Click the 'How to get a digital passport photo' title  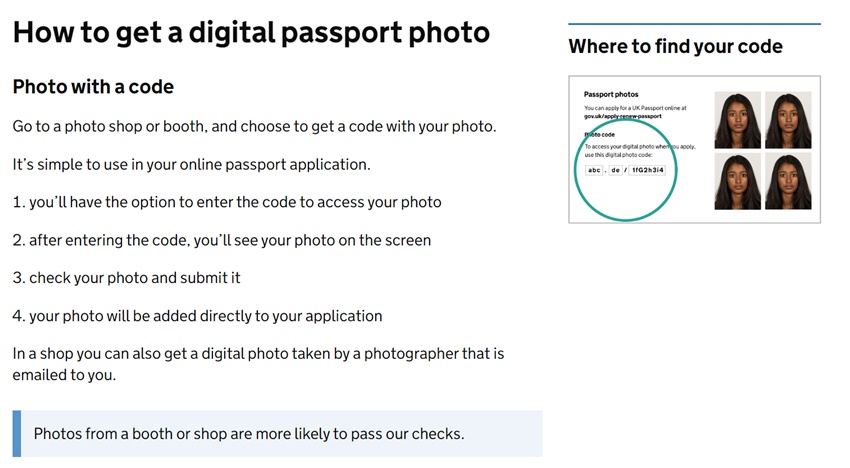coord(251,33)
